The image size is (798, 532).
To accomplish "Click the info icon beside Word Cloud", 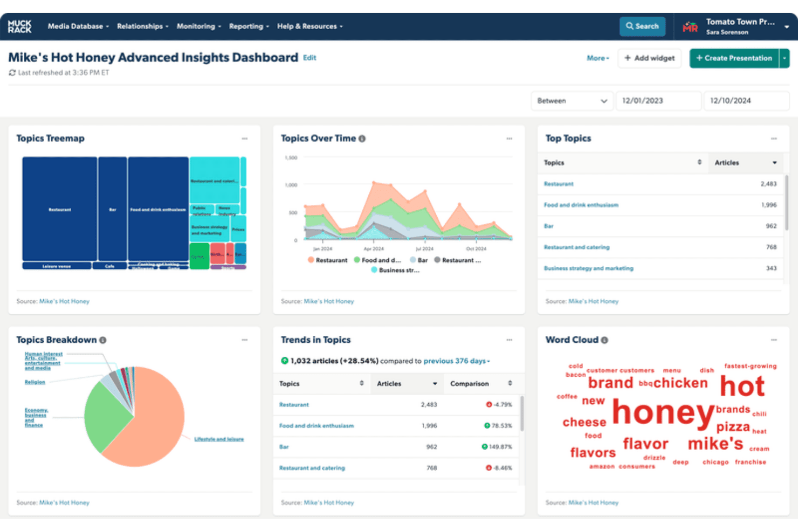I will coord(604,340).
